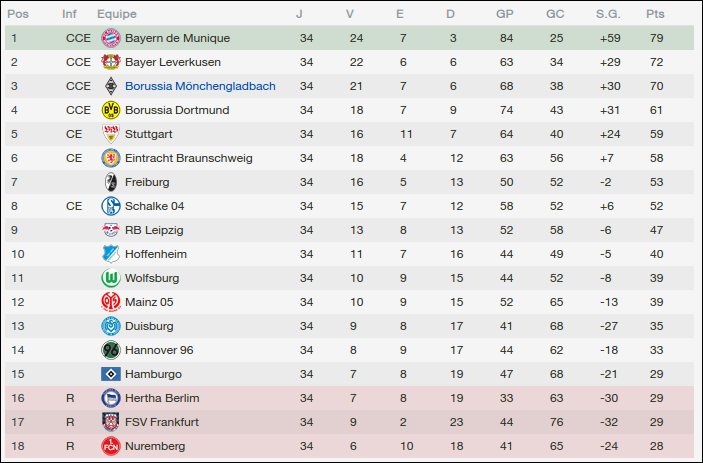Sort standings by the Pos column header
This screenshot has width=703, height=463.
(x=18, y=14)
